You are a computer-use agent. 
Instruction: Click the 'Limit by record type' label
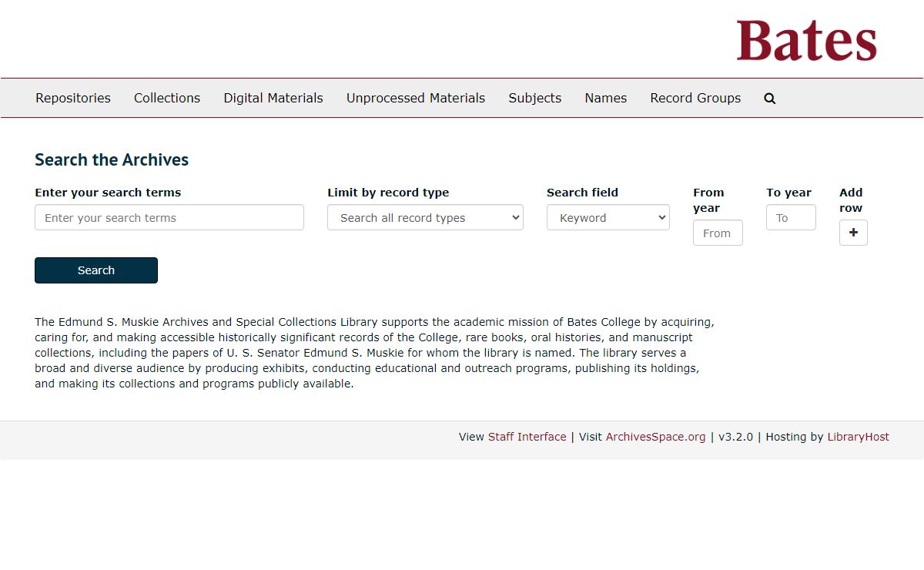coord(388,193)
